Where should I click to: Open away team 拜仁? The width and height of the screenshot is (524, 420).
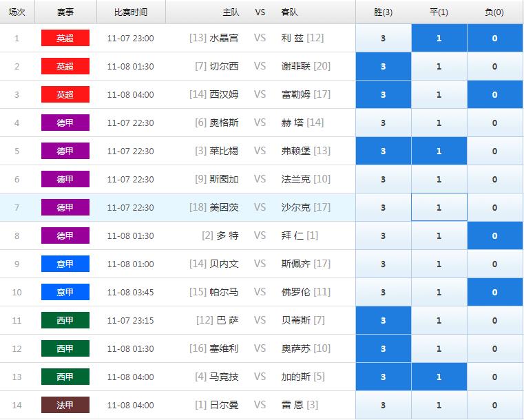click(293, 235)
